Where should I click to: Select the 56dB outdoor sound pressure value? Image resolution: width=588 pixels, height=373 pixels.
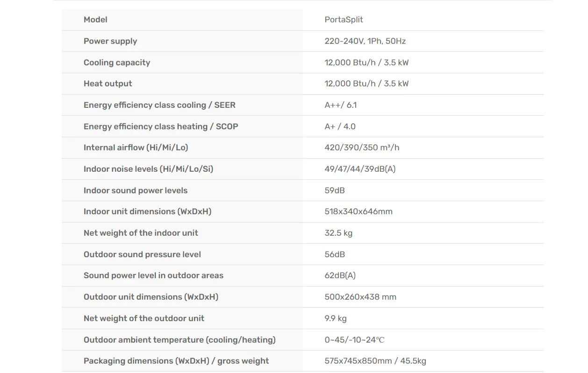click(x=335, y=254)
